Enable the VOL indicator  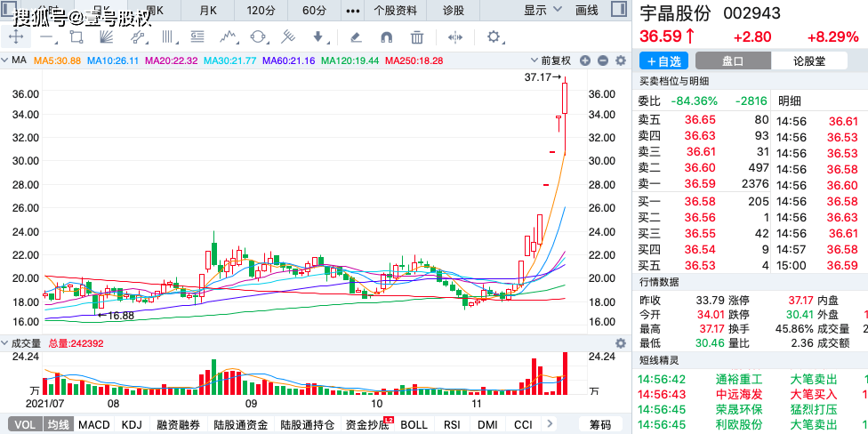pos(25,425)
